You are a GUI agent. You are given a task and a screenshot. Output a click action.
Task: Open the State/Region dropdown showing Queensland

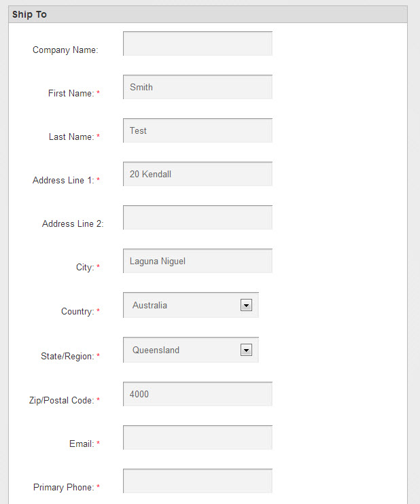pos(191,350)
